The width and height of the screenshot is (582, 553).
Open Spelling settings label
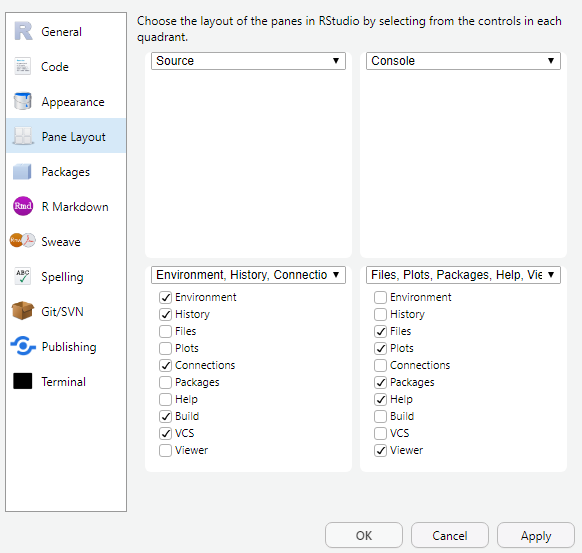tap(62, 277)
